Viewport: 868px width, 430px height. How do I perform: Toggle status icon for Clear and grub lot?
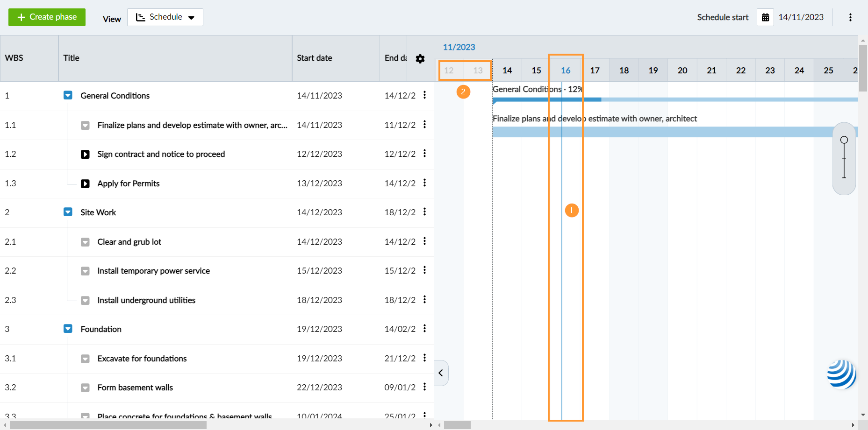(85, 242)
